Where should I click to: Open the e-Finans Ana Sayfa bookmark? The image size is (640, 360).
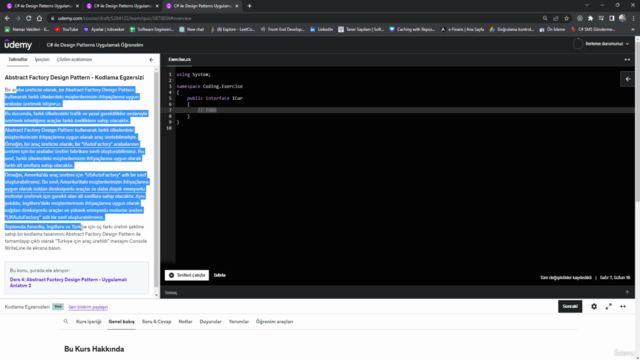pos(462,29)
